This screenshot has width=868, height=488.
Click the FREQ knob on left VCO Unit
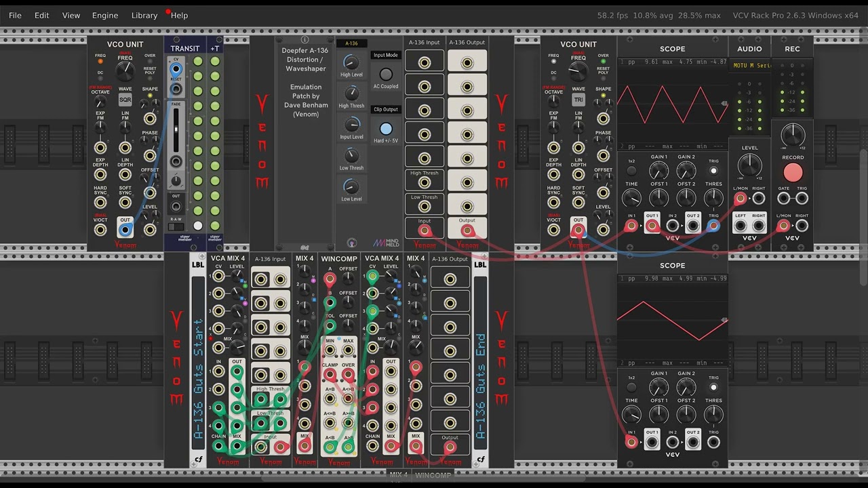click(x=125, y=71)
